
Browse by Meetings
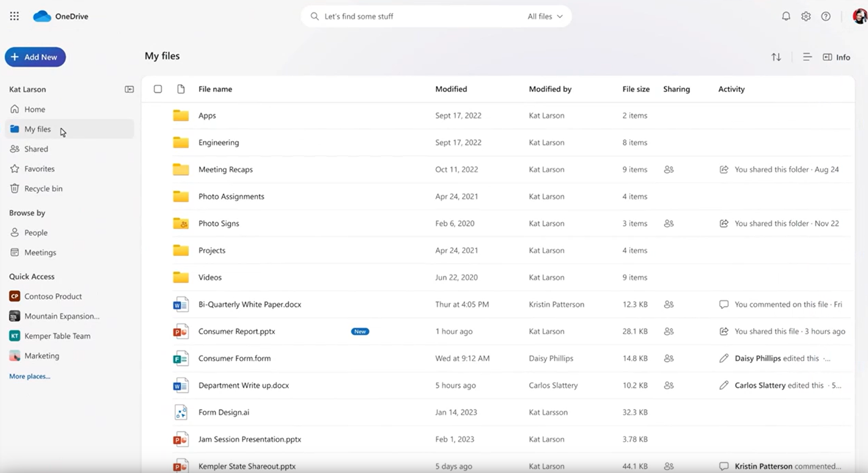pos(69,252)
